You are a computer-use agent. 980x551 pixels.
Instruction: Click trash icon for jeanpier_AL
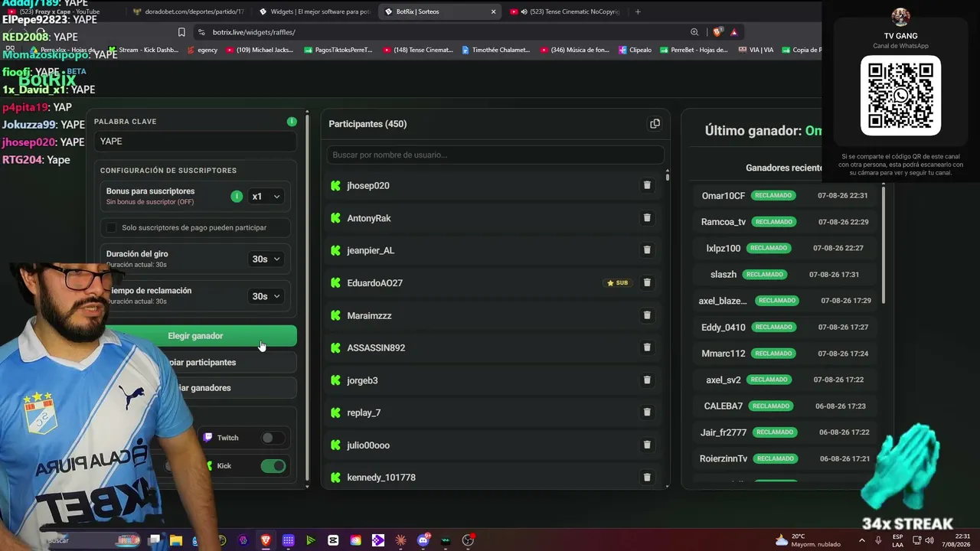647,250
